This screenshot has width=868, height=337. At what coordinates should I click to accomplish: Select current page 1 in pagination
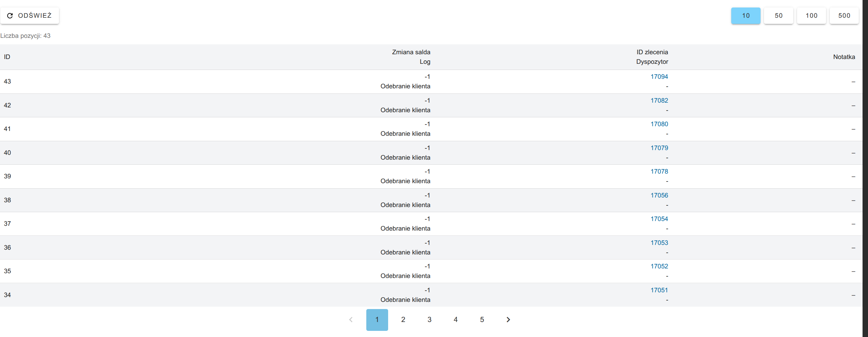(377, 320)
